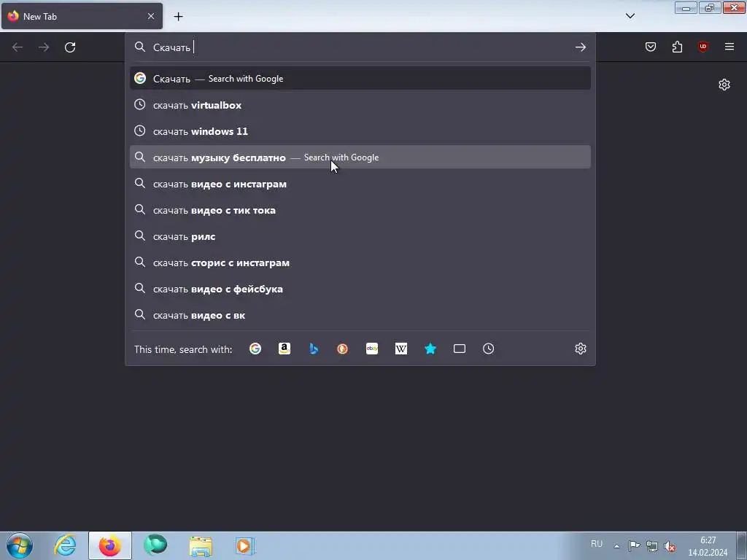Pick history suggestion 'скачать windows 11'
The height and width of the screenshot is (560, 747).
360,131
